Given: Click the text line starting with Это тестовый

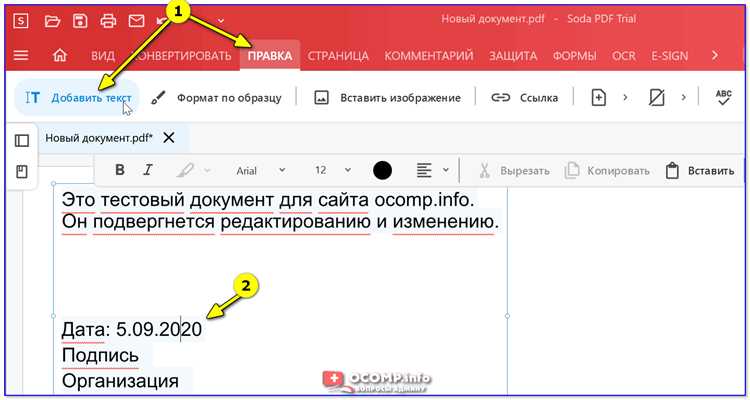Looking at the screenshot, I should coord(268,201).
